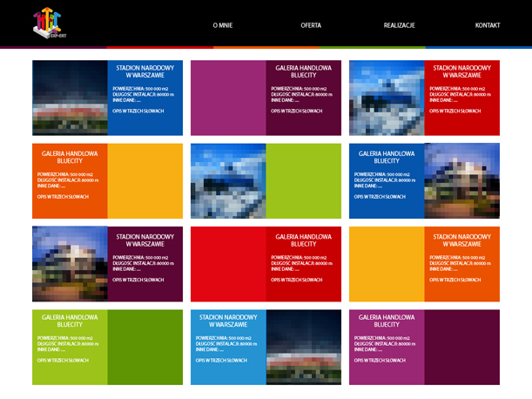The height and width of the screenshot is (399, 532).
Task: Click 'Opis w trzech słowach' on lime green card
Action: click(x=63, y=361)
